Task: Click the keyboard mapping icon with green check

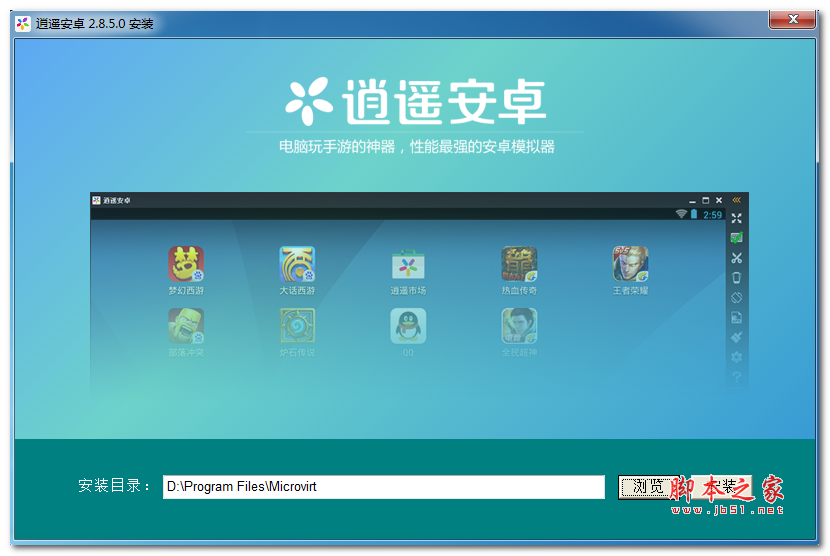Action: [x=736, y=238]
